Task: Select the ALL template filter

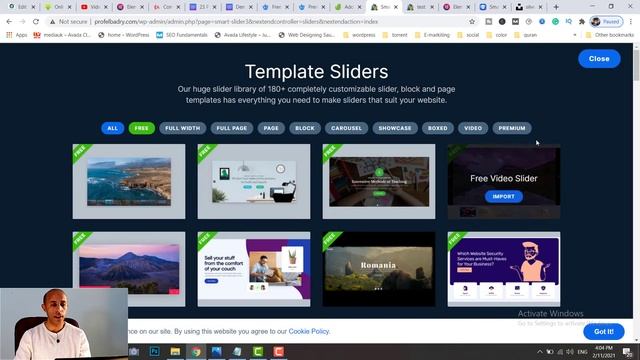Action: (x=112, y=128)
